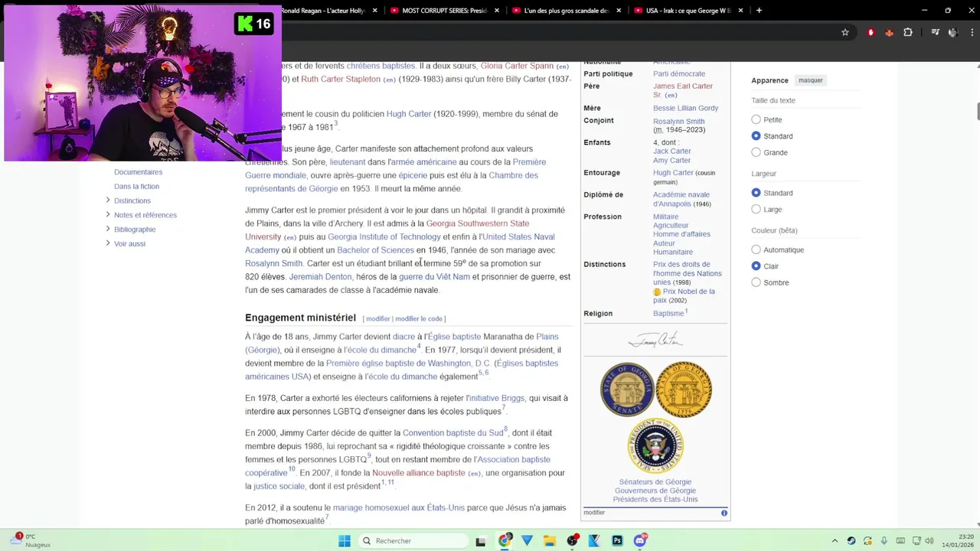Select Standard text size
The width and height of the screenshot is (980, 551).
[756, 136]
